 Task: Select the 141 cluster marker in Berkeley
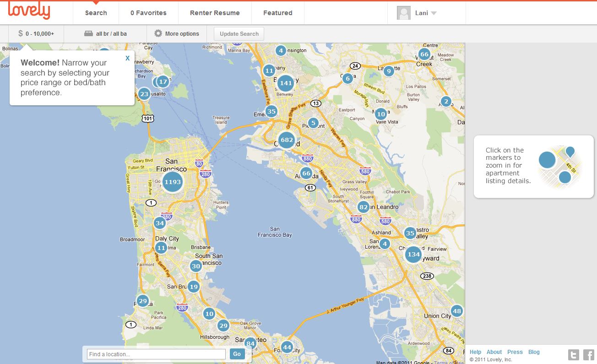(286, 83)
